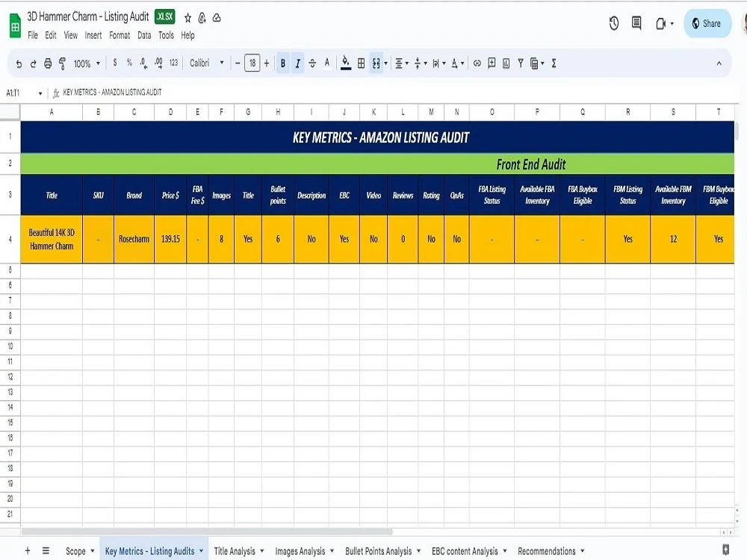Viewport: 747px width, 560px height.
Task: Open the borders tool
Action: click(361, 63)
